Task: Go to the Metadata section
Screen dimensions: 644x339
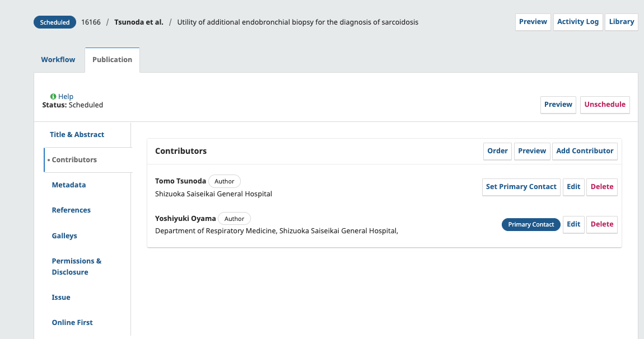Action: pyautogui.click(x=69, y=185)
